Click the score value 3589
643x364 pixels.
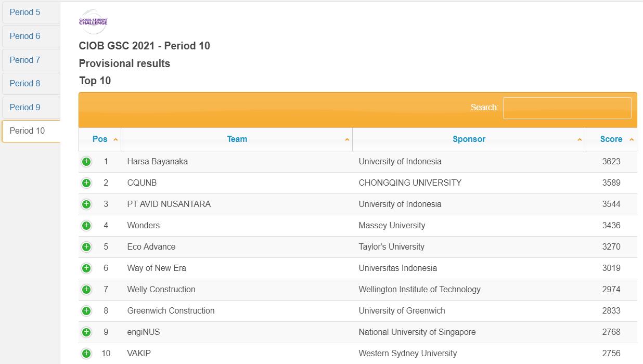[611, 183]
